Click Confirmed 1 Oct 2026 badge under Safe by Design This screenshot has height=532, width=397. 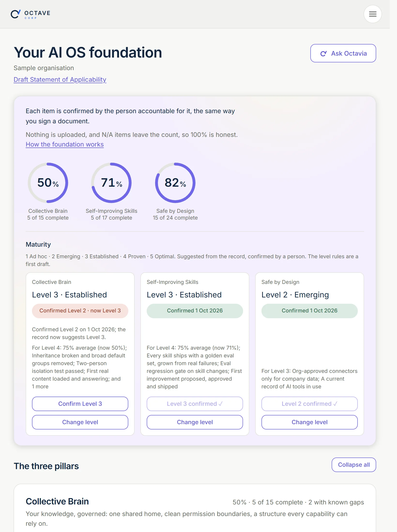[x=310, y=311]
